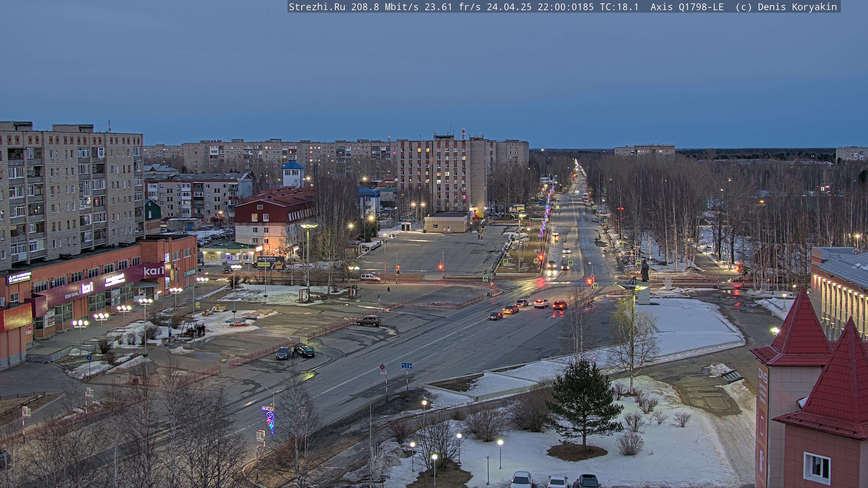Click the 23.61 fr/s frame rate value
The image size is (868, 488).
453,7
